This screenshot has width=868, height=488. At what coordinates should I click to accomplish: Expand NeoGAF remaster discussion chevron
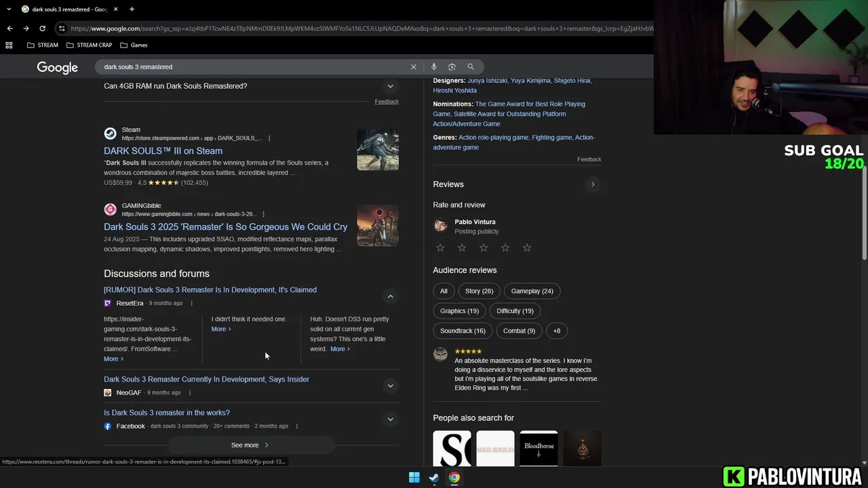390,386
